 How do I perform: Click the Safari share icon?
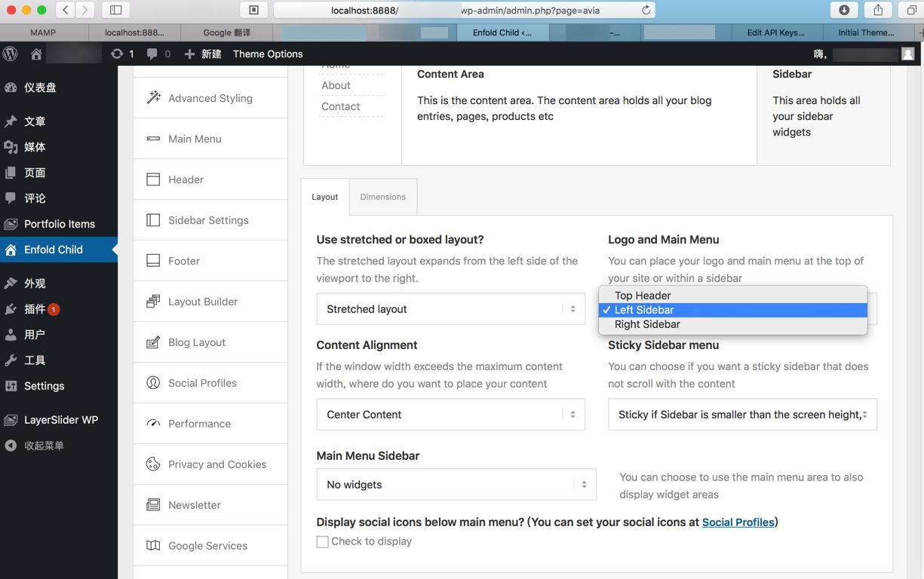(878, 10)
